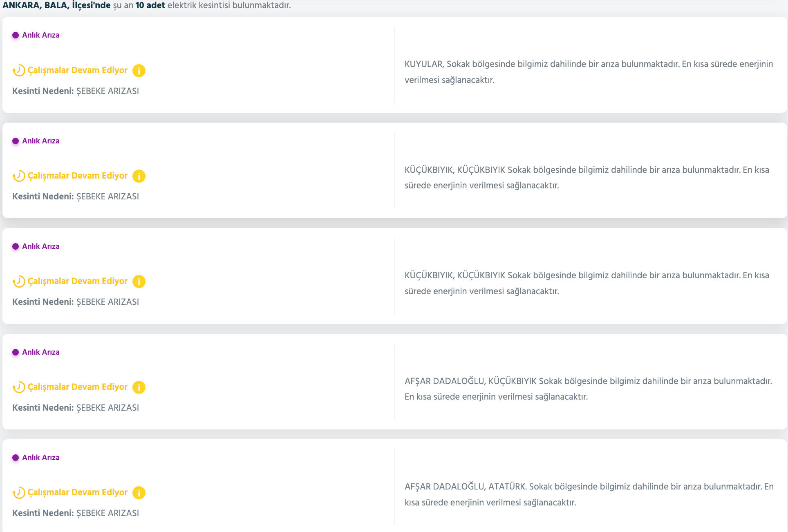Image resolution: width=788 pixels, height=532 pixels.
Task: Click purple dot in AFŞAR DADALOĞLU, ATATÜRK card
Action: pos(16,458)
